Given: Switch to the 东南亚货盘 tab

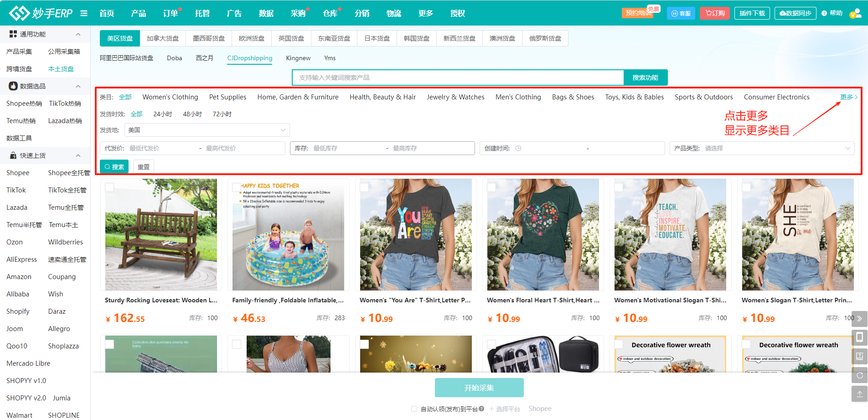Looking at the screenshot, I should click(x=334, y=38).
